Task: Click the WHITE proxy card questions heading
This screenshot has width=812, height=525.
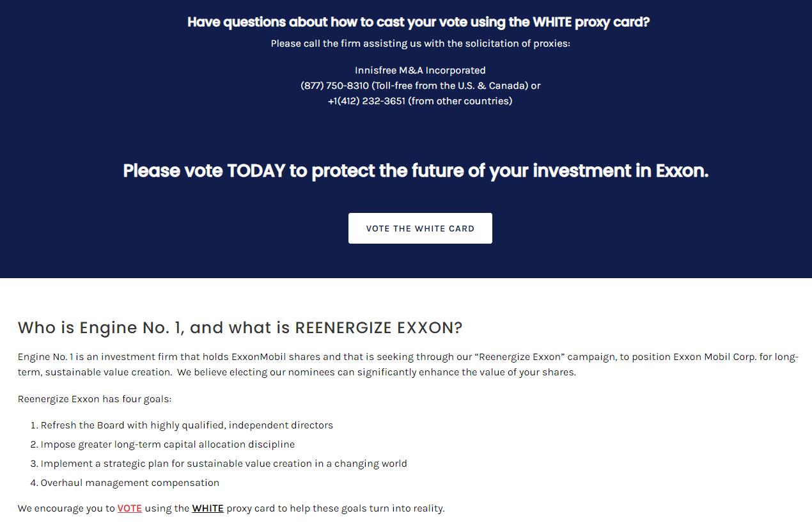Action: pyautogui.click(x=418, y=22)
